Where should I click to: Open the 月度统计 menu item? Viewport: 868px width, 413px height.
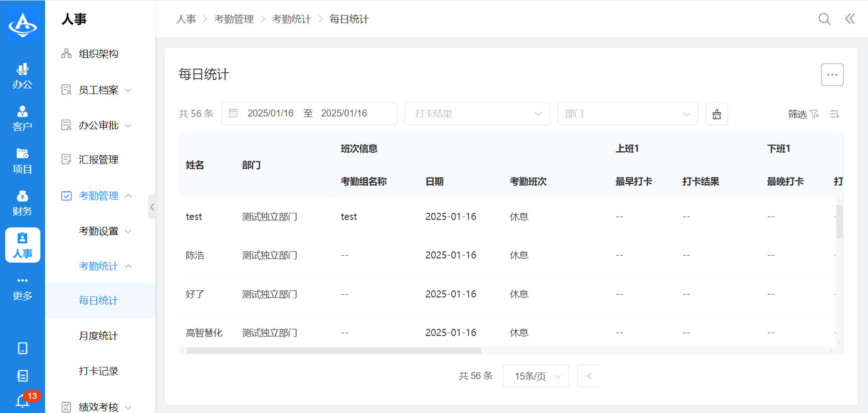(x=99, y=336)
